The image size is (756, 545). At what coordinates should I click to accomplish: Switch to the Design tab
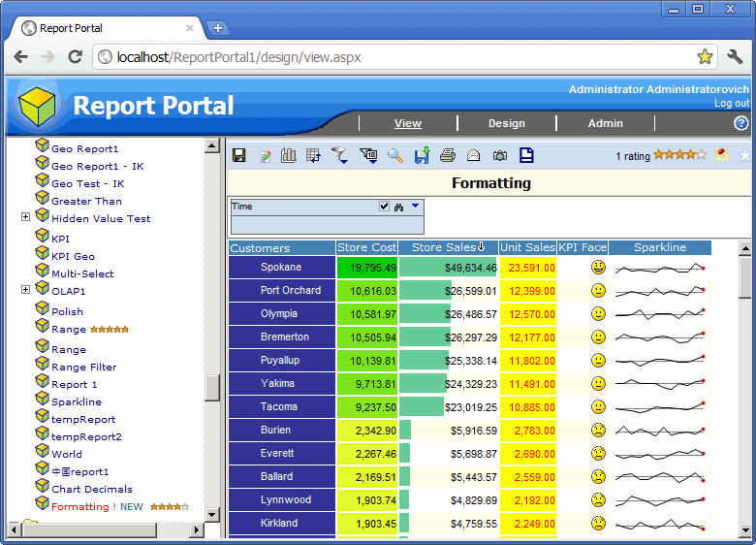pos(506,123)
